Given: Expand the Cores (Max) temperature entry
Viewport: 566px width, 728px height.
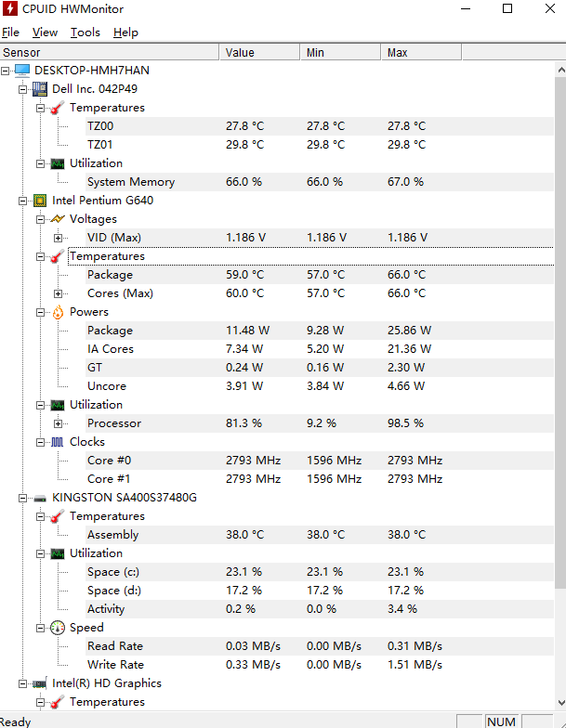Looking at the screenshot, I should [x=59, y=293].
